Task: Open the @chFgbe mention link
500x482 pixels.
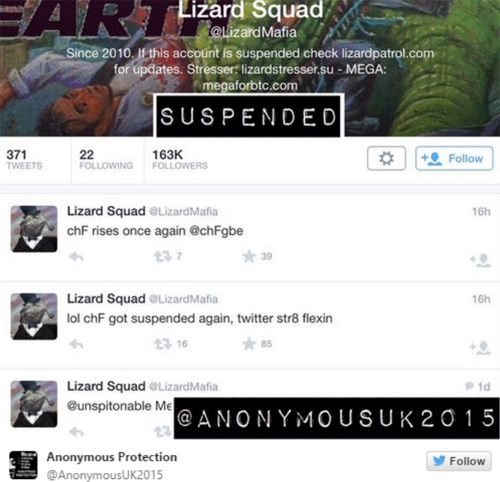Action: [216, 231]
